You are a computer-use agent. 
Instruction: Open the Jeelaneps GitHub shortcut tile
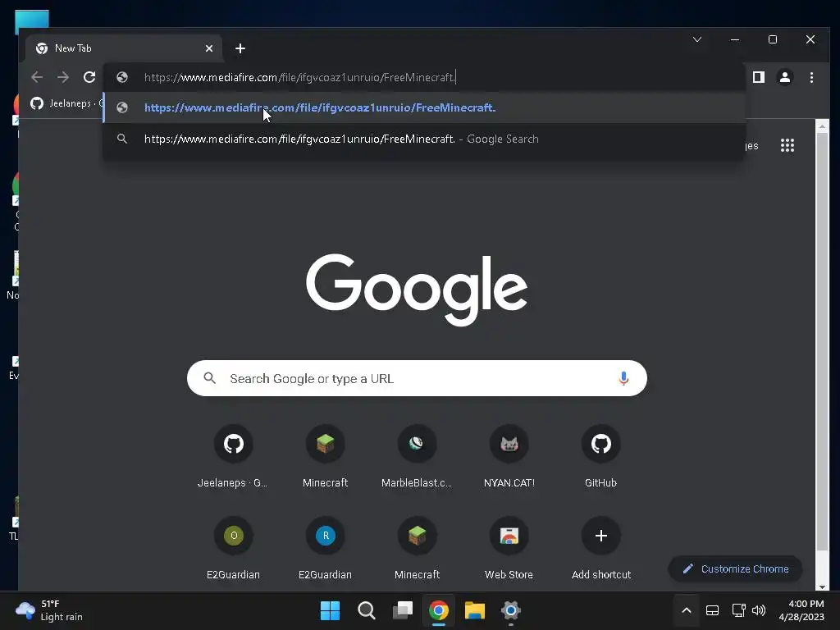tap(233, 457)
